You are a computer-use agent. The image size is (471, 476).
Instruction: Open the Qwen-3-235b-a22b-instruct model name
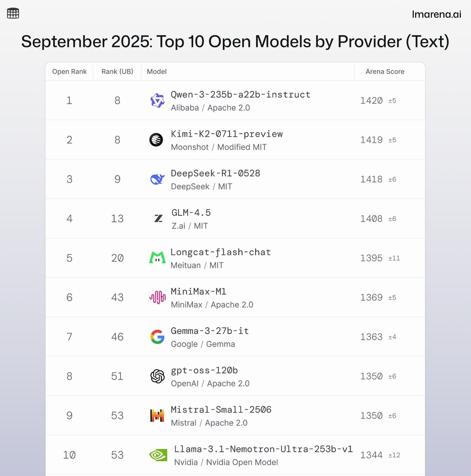(x=240, y=95)
